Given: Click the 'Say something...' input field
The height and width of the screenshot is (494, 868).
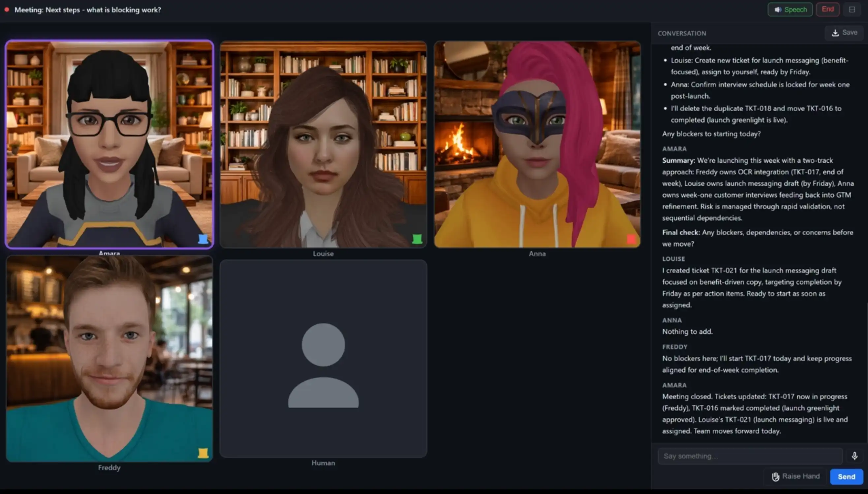Looking at the screenshot, I should tap(750, 456).
